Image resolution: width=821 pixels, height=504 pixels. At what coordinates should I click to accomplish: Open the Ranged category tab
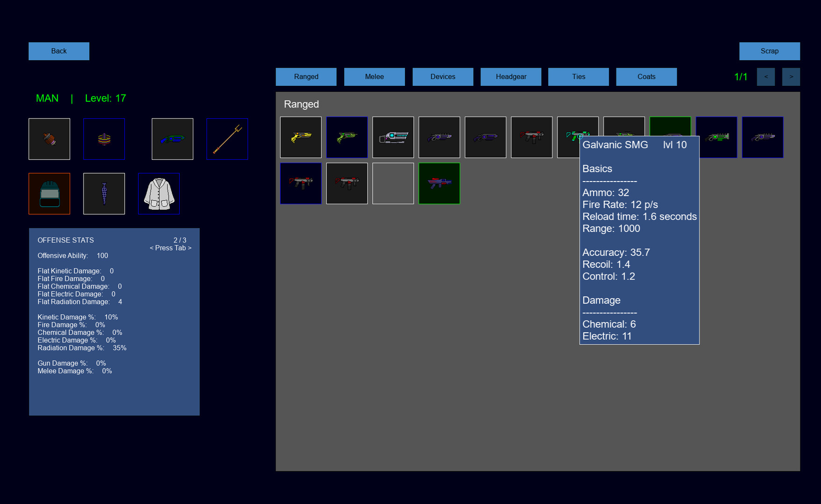306,77
